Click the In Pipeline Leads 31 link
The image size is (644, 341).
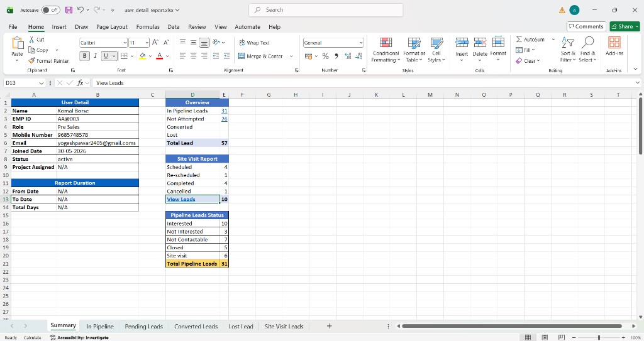pos(225,111)
